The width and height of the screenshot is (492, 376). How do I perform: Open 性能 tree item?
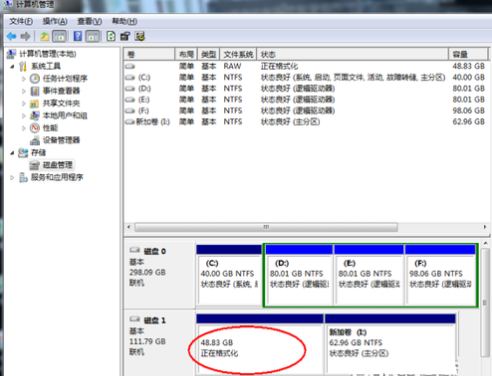50,128
